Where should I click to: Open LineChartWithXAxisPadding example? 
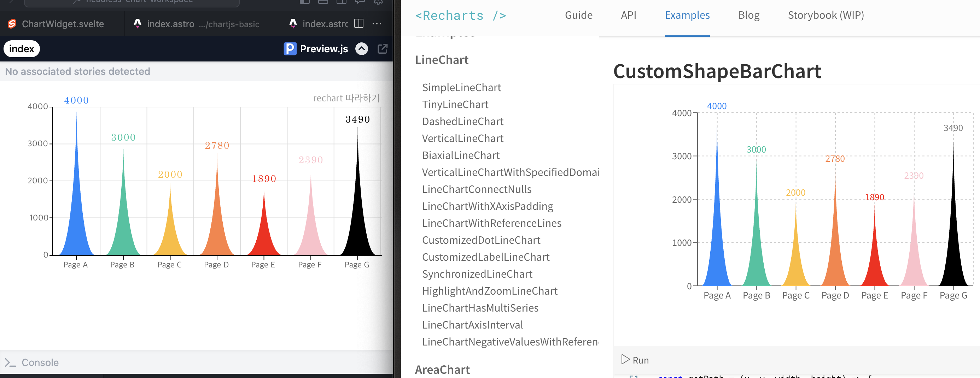tap(487, 206)
